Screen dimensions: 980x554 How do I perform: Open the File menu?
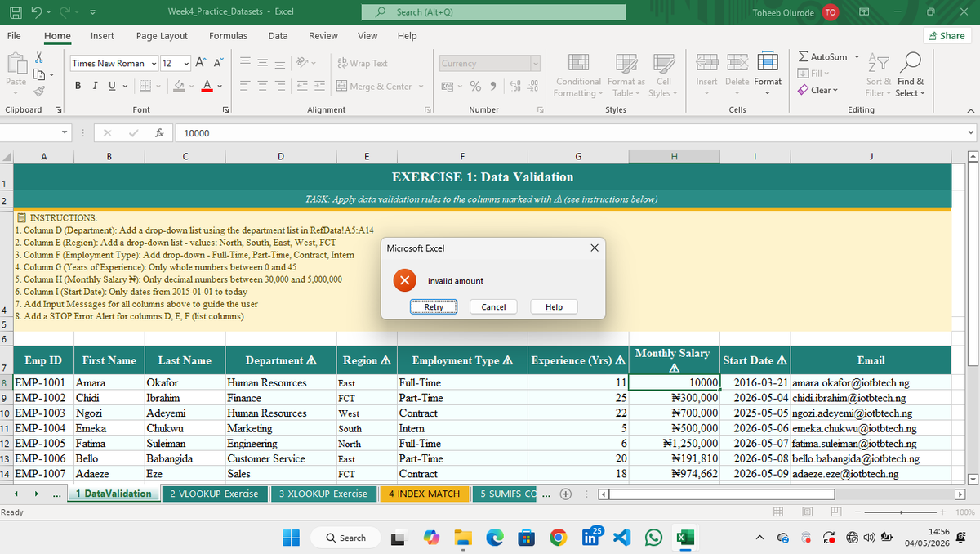tap(14, 36)
